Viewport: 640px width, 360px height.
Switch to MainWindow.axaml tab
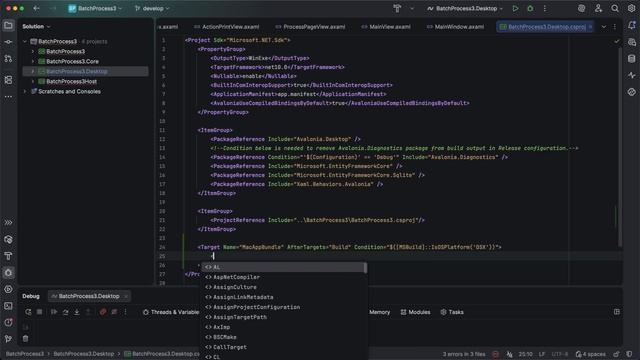456,27
